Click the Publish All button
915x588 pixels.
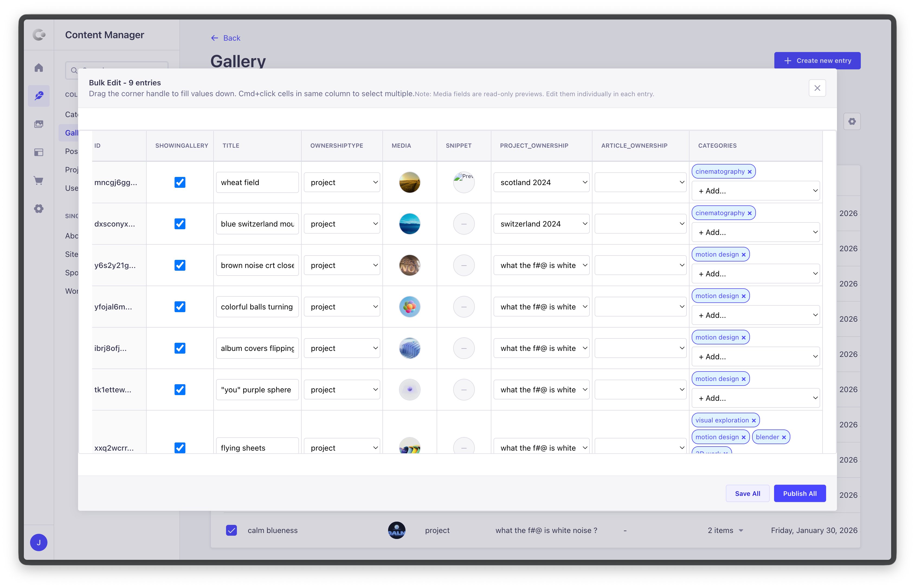click(x=800, y=494)
